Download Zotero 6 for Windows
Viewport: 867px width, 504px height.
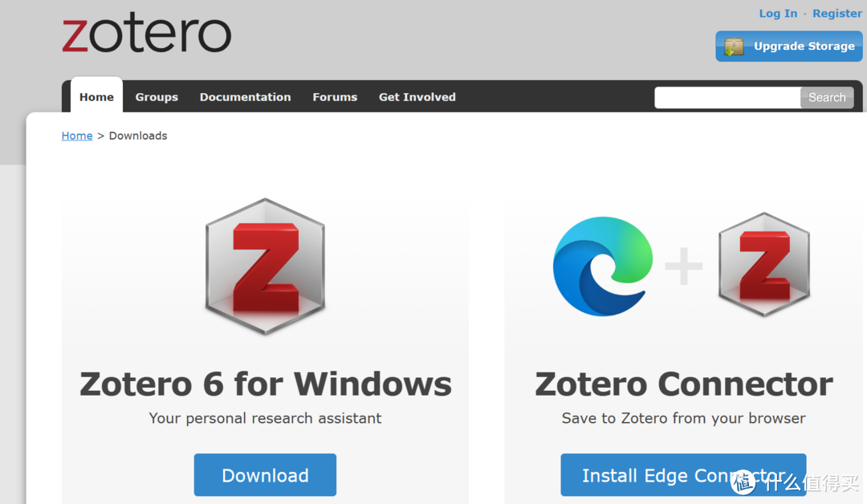coord(265,475)
